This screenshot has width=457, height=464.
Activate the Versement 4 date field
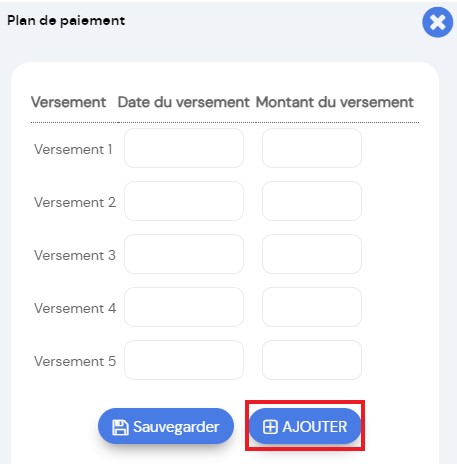[x=184, y=307]
